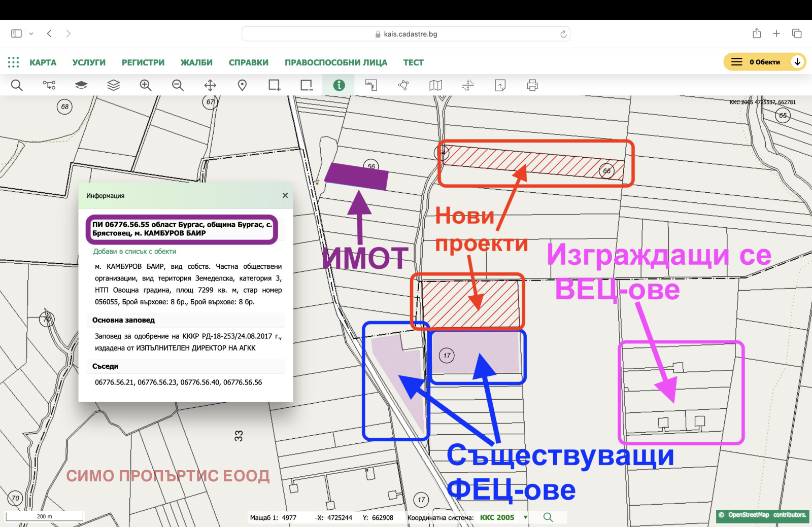Toggle the remove-selection rectangle tool

pos(307,85)
